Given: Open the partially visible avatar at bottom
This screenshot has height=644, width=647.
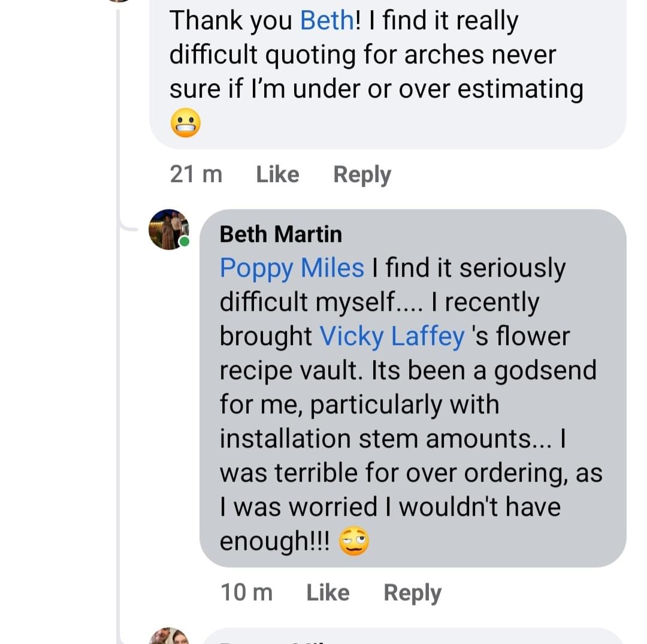Looking at the screenshot, I should pos(168,637).
